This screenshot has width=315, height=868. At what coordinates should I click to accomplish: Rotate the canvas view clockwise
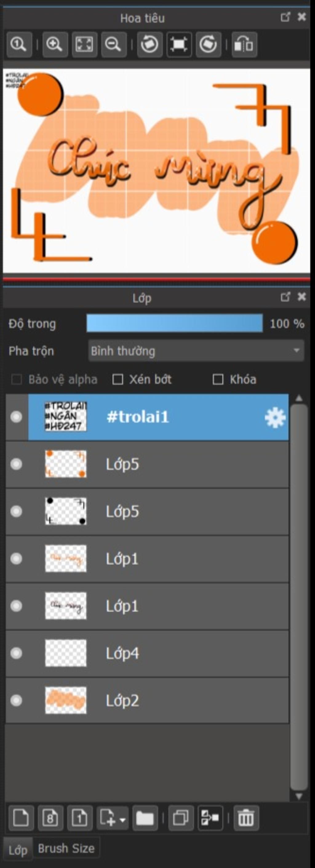pos(208,45)
